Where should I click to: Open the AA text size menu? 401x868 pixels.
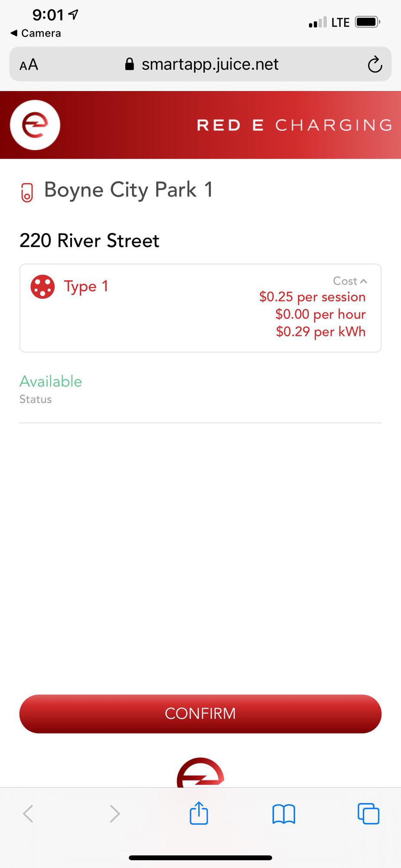(29, 65)
